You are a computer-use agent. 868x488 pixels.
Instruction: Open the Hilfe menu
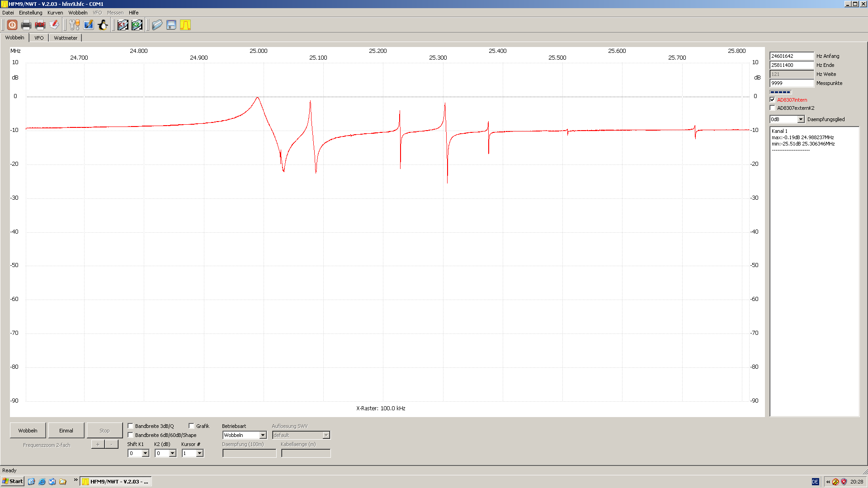point(133,13)
